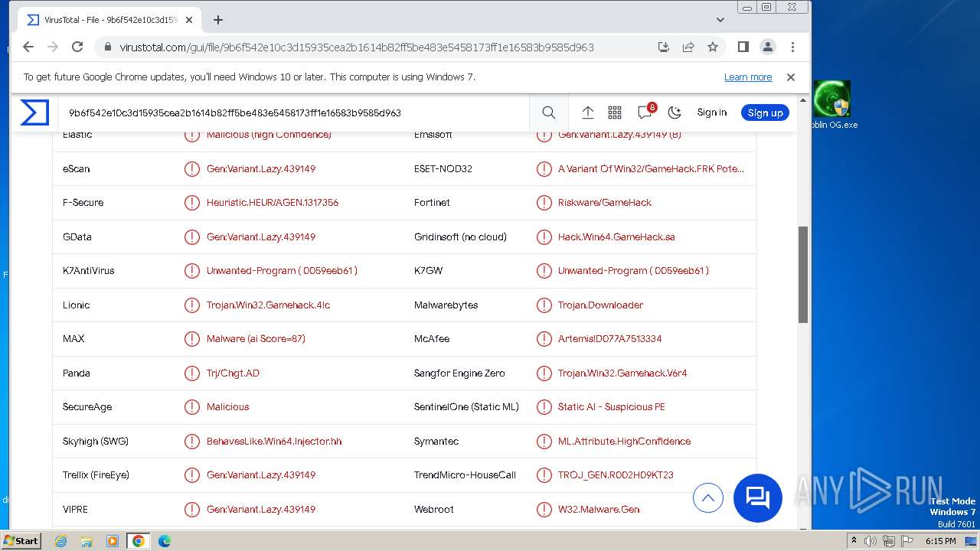Expand the tab search chevron
Screen dimensions: 980x551
tap(720, 20)
